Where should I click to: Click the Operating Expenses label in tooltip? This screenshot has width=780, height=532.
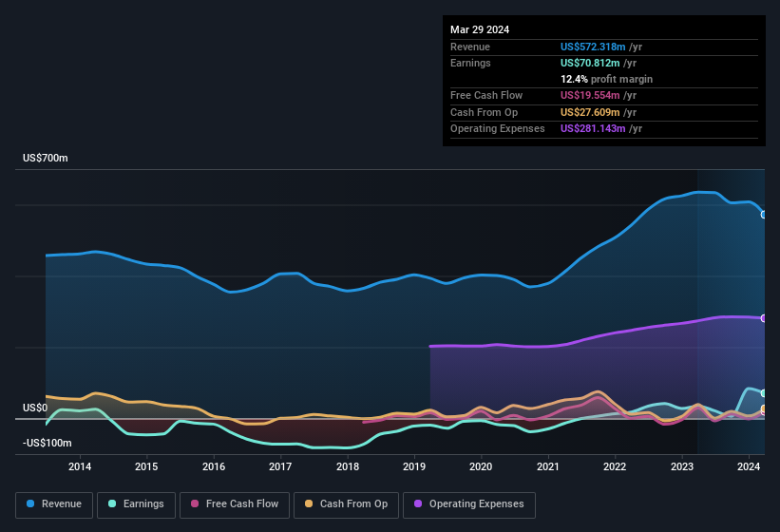coord(498,129)
